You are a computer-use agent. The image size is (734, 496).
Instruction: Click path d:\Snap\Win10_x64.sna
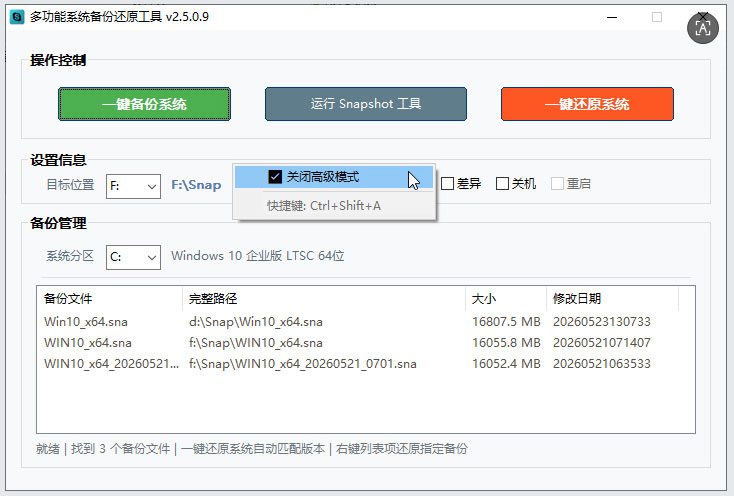pyautogui.click(x=256, y=322)
